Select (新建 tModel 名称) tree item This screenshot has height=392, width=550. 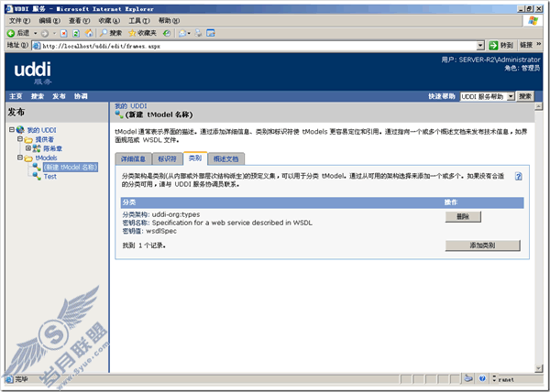(71, 167)
